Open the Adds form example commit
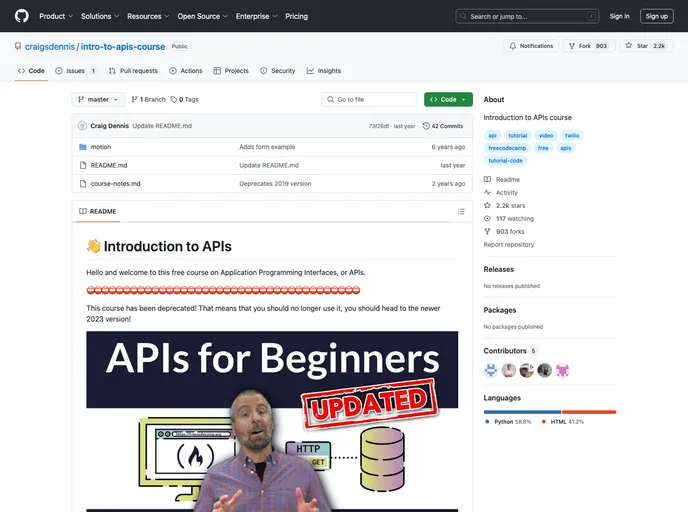This screenshot has width=688, height=512. click(x=267, y=147)
